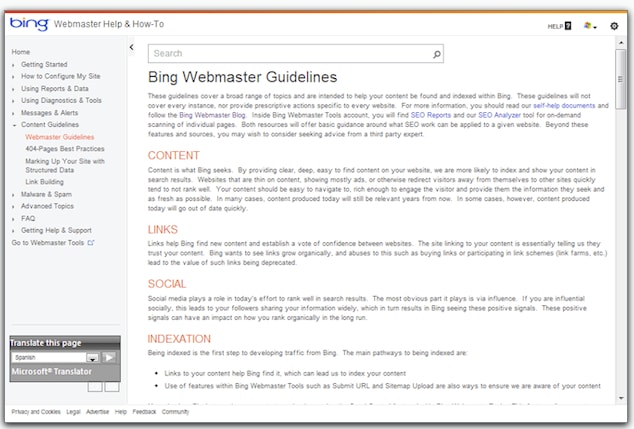Open 404-Pages Best Practices
Viewport: 634px width, 429px height.
click(x=65, y=149)
